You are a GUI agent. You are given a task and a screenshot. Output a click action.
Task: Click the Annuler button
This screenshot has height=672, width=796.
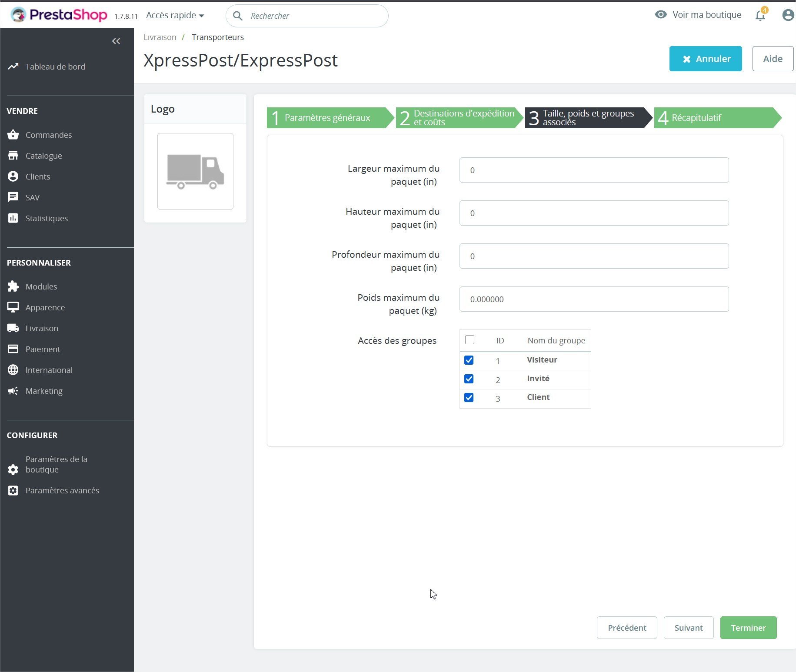706,59
